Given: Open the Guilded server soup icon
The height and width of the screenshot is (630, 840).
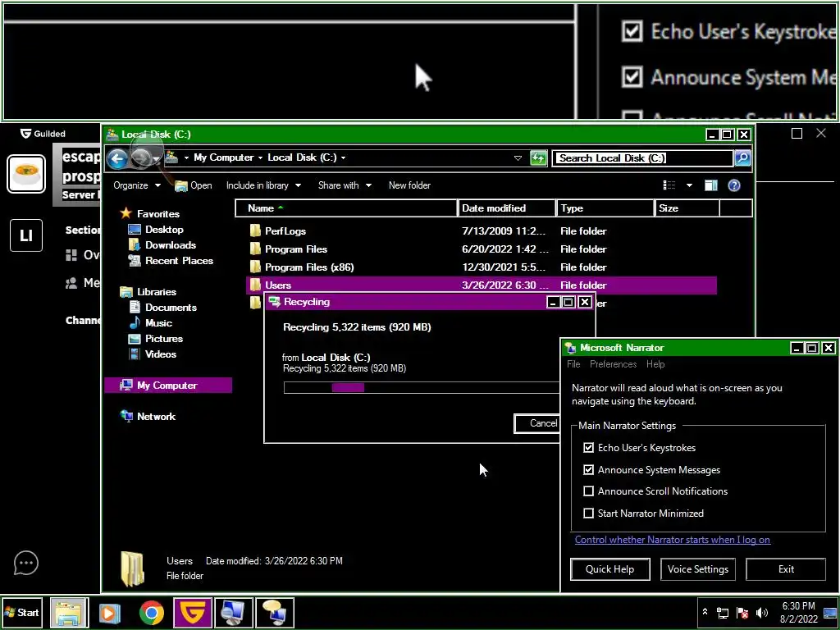Looking at the screenshot, I should click(26, 174).
